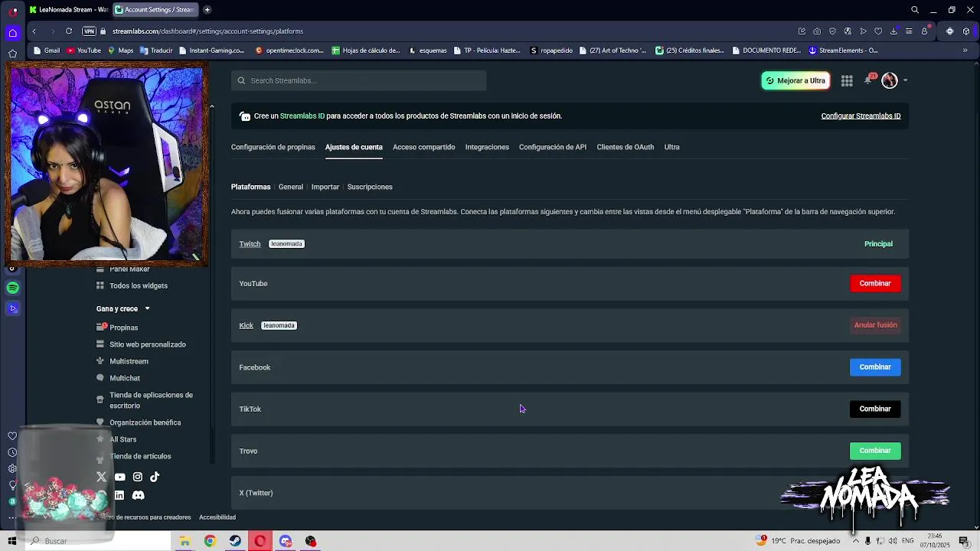
Task: Click Combinar button for TikTok
Action: (x=875, y=409)
